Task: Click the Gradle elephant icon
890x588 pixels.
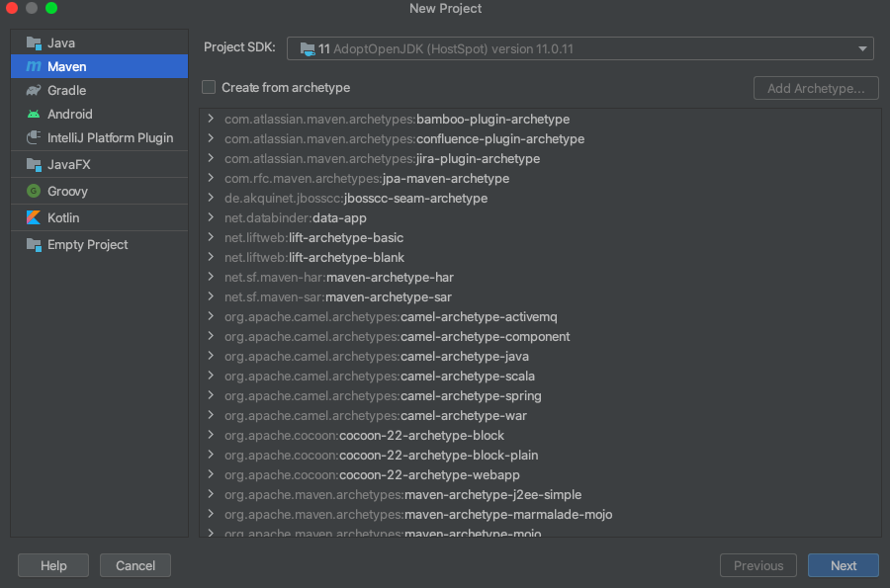Action: 34,90
